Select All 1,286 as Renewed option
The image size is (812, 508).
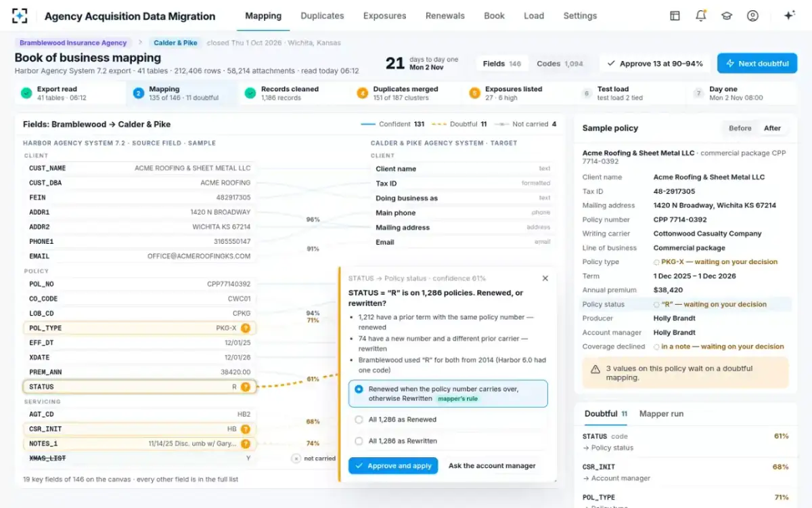448,420
